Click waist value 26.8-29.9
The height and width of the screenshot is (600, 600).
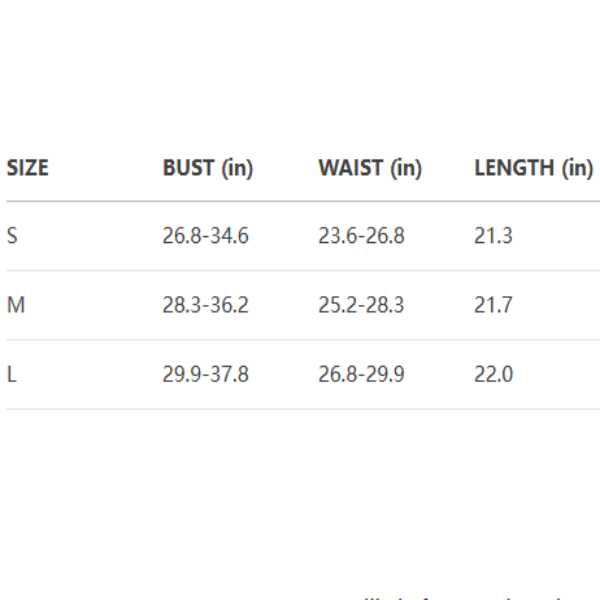click(361, 375)
